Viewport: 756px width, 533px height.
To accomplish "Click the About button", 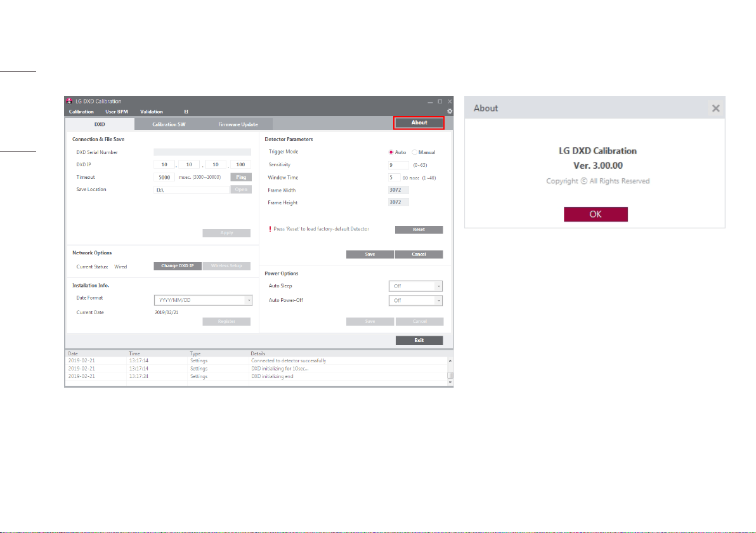I will click(419, 122).
